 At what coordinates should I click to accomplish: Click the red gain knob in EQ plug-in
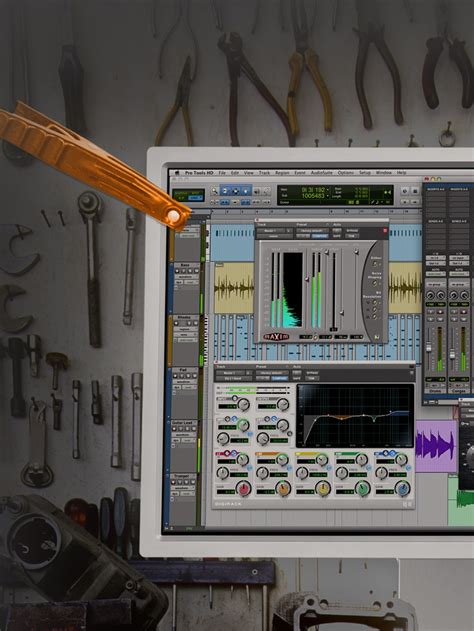point(243,488)
